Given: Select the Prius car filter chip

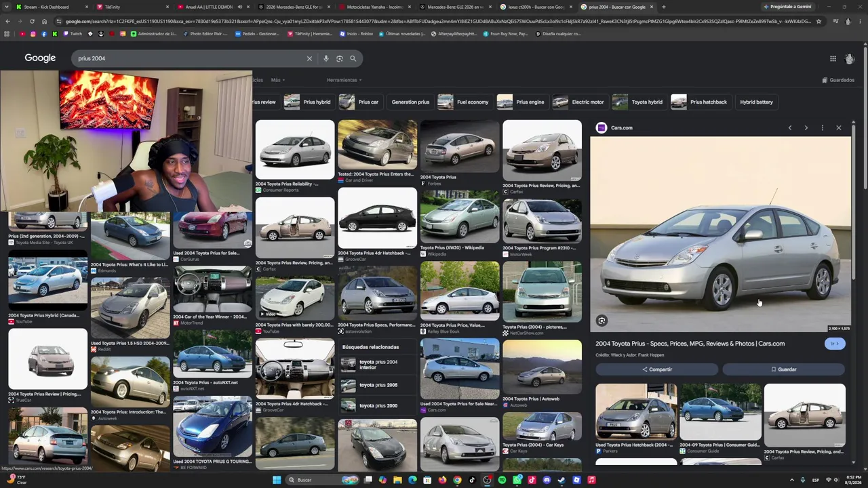Looking at the screenshot, I should 359,102.
